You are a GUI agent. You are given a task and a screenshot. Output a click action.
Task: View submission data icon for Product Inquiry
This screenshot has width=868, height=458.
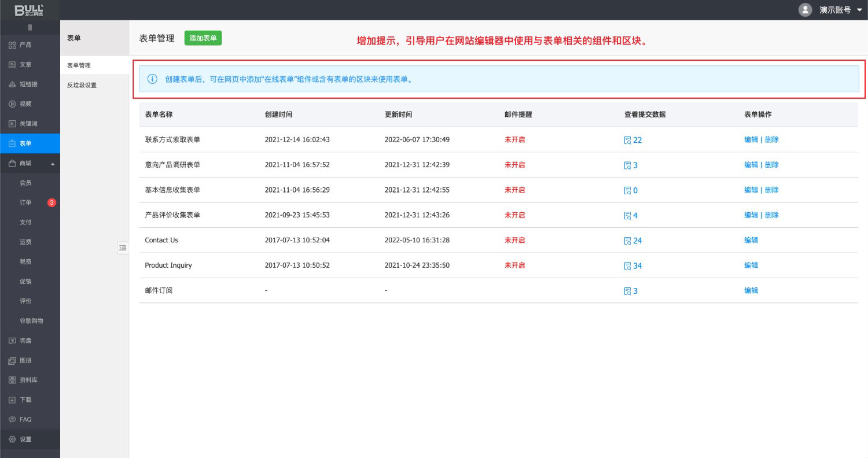627,266
